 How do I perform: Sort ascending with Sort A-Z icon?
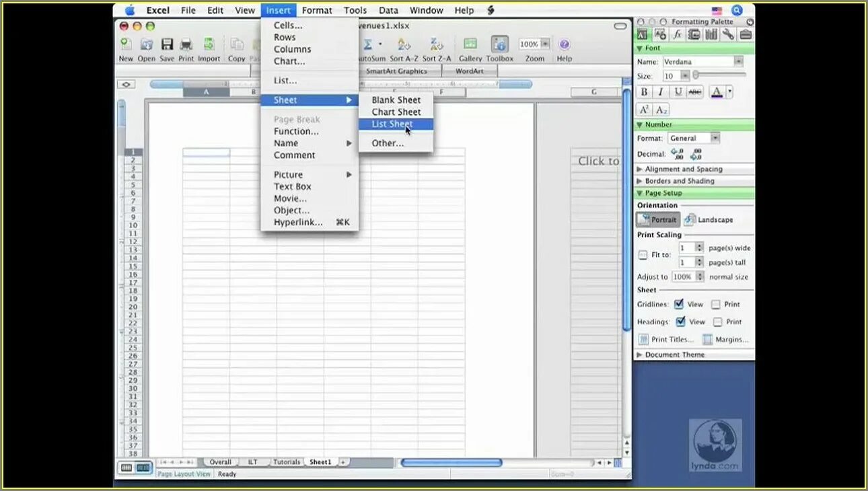[x=404, y=44]
